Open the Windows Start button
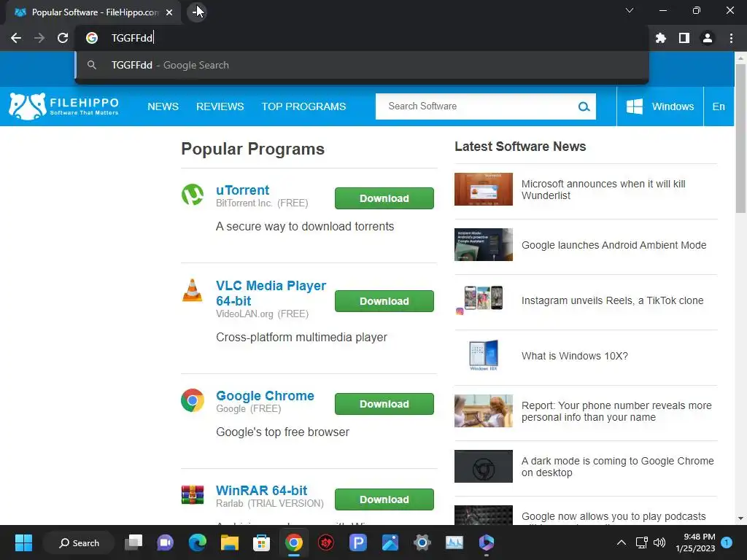 (23, 542)
